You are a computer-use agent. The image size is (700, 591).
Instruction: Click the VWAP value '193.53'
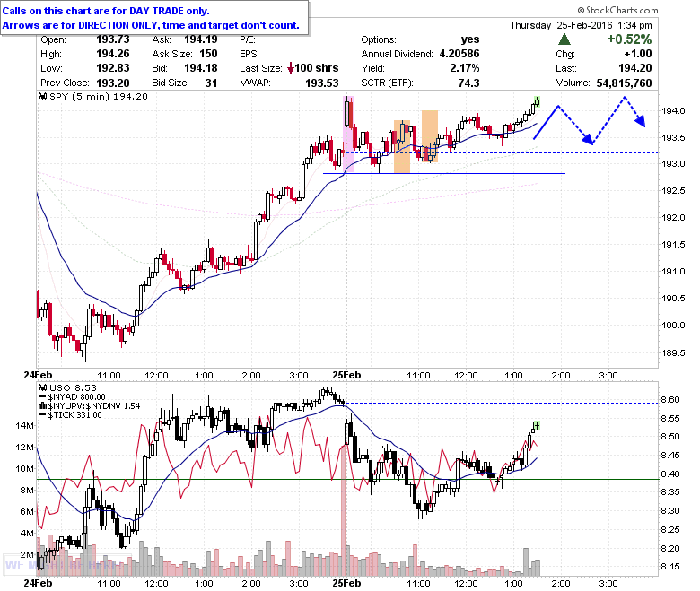(322, 83)
